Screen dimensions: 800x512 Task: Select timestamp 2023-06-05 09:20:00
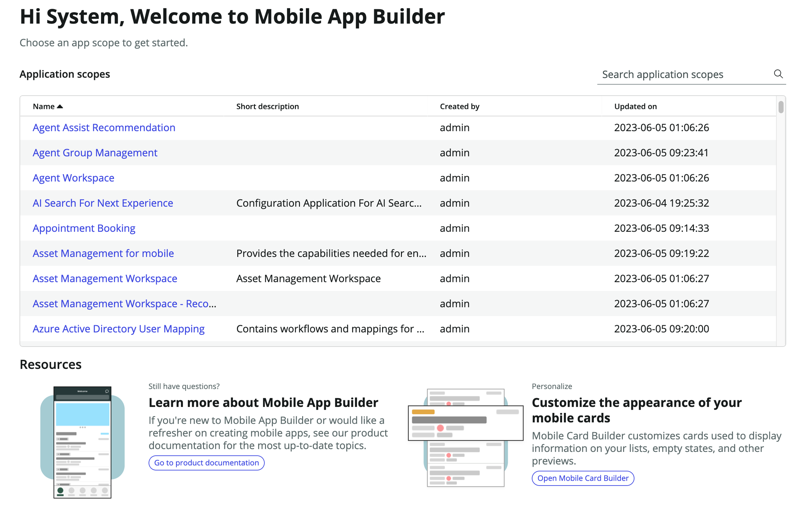click(661, 329)
